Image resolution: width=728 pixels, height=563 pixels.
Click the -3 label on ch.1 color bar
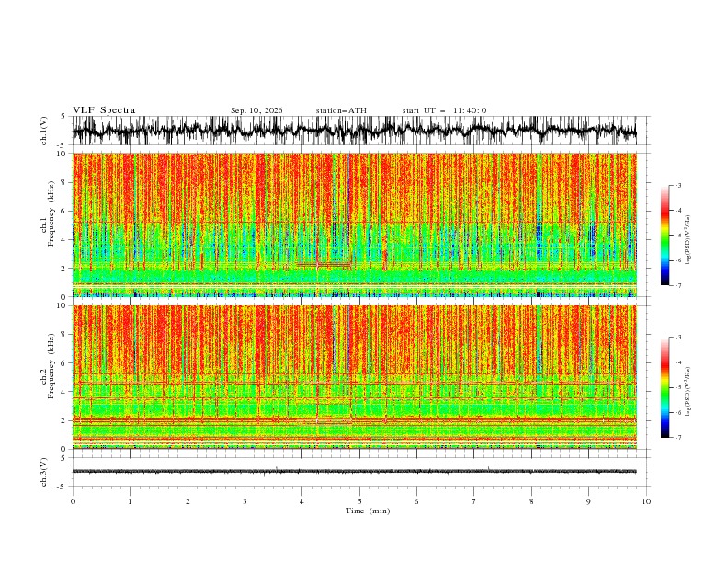(x=677, y=185)
